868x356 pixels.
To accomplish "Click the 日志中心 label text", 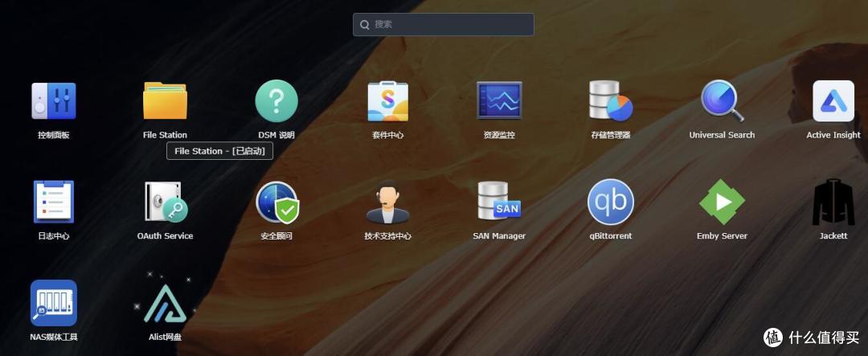I will (x=54, y=235).
